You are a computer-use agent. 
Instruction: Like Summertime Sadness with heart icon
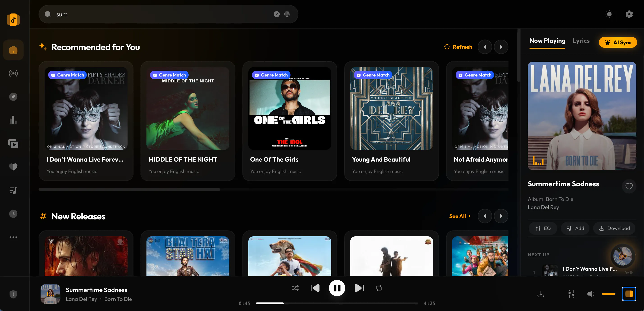(629, 186)
